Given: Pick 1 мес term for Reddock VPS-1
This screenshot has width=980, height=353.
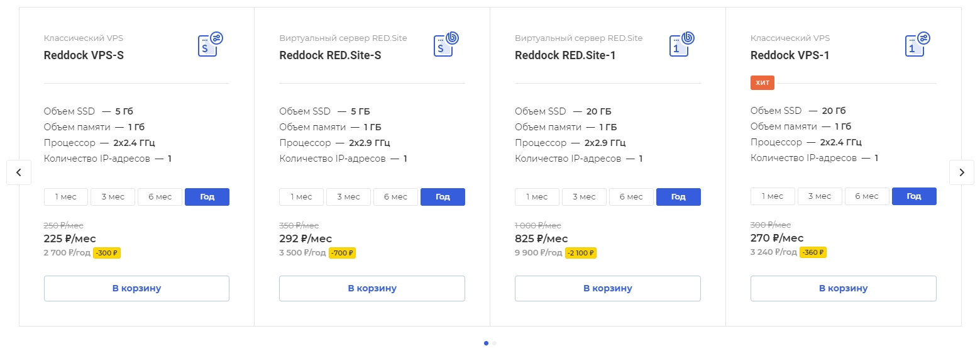Looking at the screenshot, I should pos(773,196).
